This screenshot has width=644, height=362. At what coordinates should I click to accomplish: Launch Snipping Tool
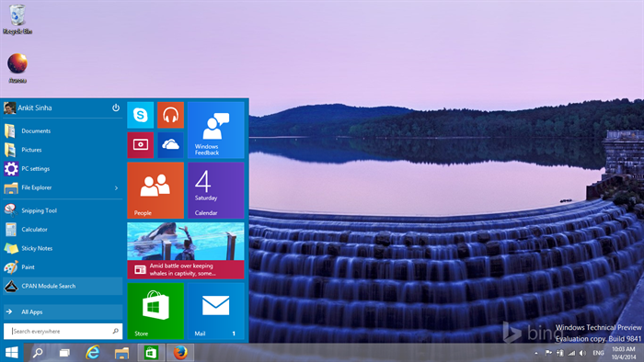click(x=63, y=210)
